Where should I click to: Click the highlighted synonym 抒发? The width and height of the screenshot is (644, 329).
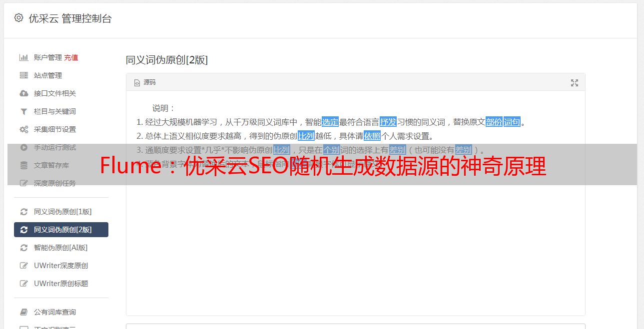click(388, 122)
